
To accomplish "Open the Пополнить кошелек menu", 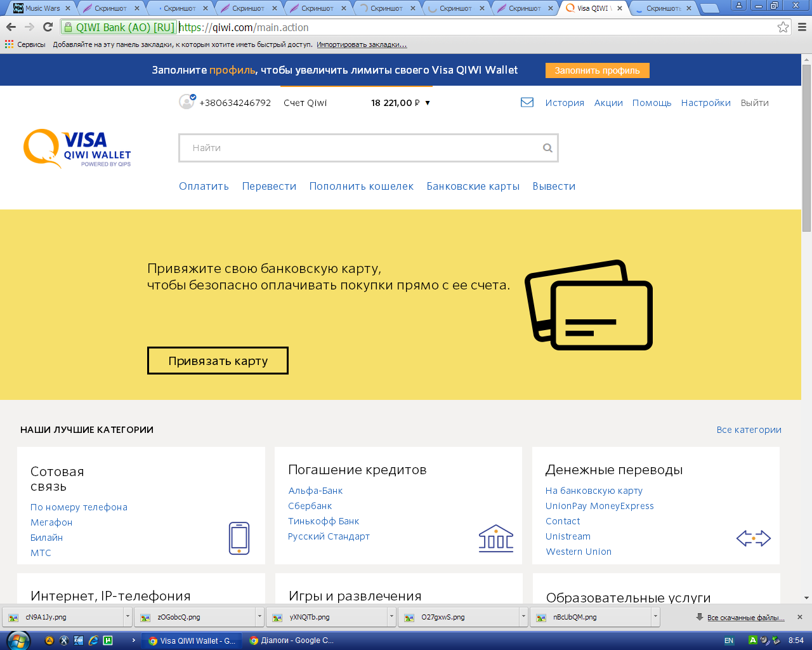I will tap(362, 186).
